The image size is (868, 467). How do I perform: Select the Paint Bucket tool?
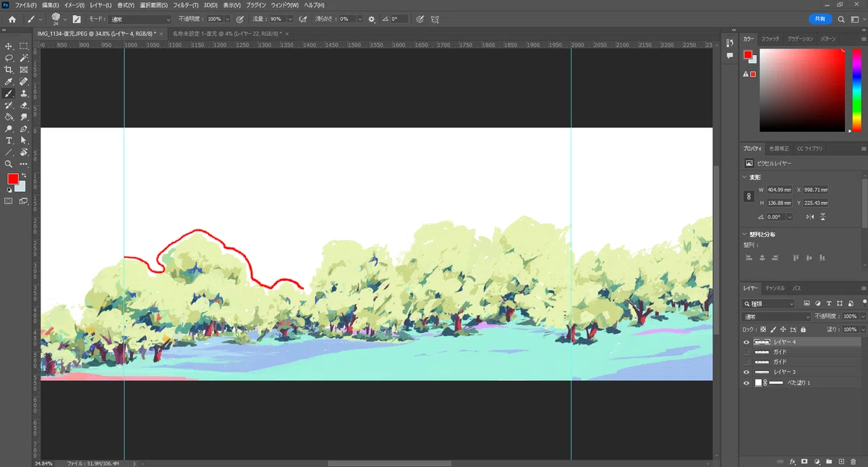9,117
